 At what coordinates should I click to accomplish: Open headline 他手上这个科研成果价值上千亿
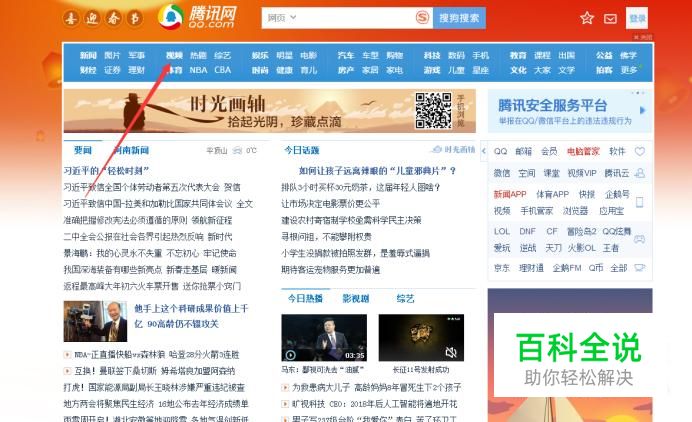(191, 316)
